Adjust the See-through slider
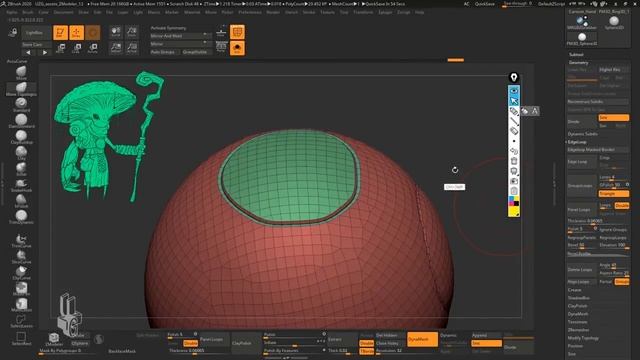 tap(518, 4)
